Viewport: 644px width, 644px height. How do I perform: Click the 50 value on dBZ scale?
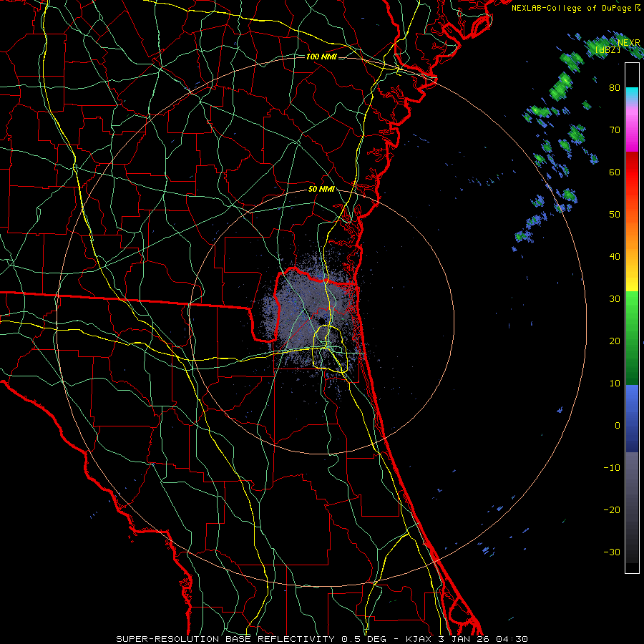pyautogui.click(x=615, y=215)
